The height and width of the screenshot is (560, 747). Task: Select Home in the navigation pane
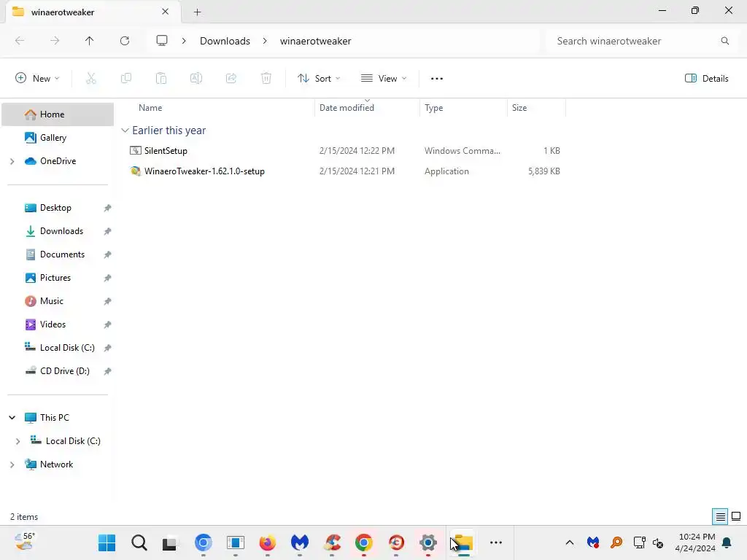(58, 114)
